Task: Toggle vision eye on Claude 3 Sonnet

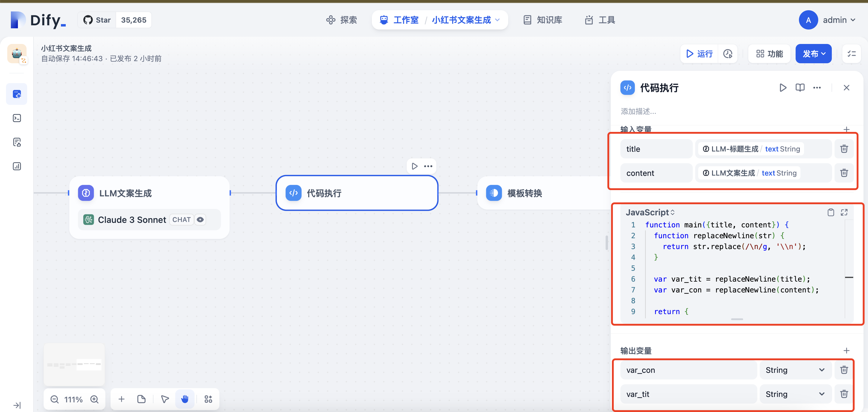Action: coord(200,220)
